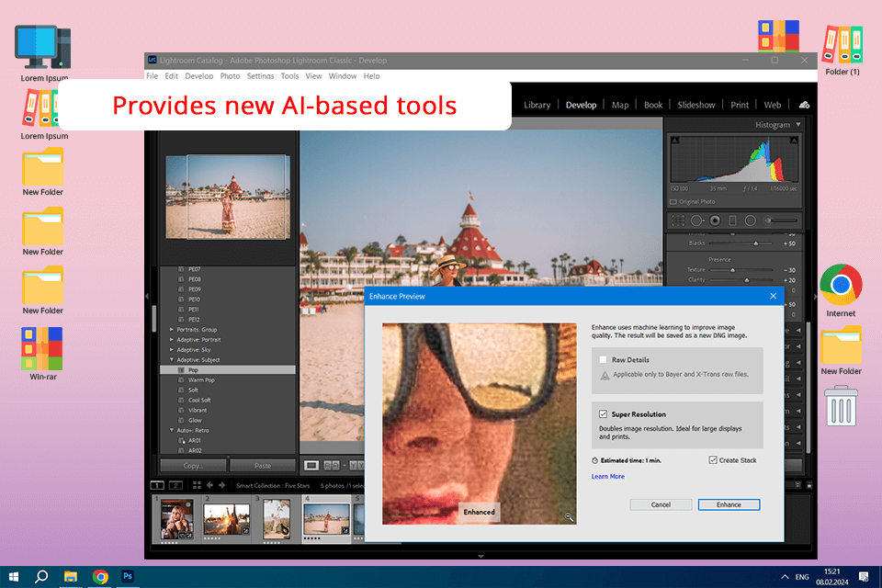The image size is (882, 588).
Task: Open Photoshop from the Windows taskbar
Action: point(130,577)
